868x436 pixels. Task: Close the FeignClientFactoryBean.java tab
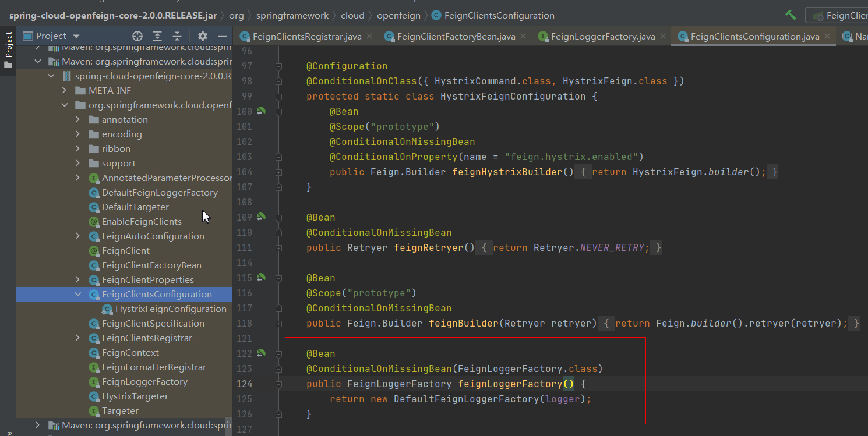click(524, 36)
